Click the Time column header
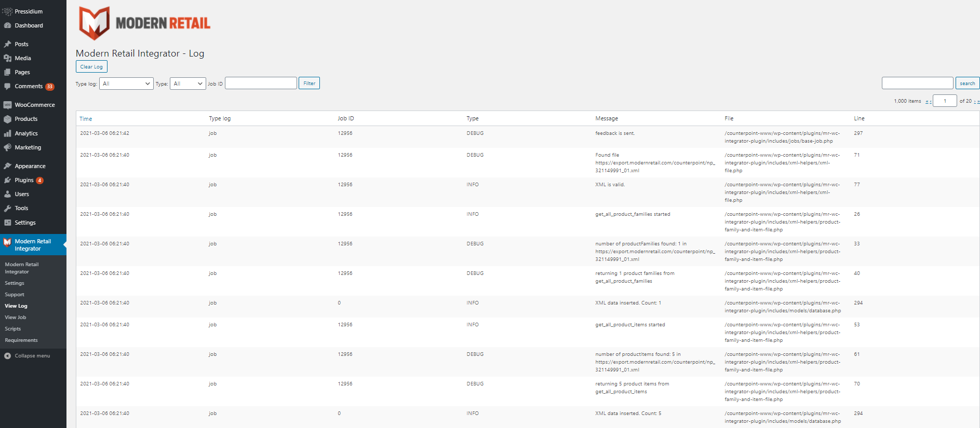The image size is (980, 428). pyautogui.click(x=86, y=119)
